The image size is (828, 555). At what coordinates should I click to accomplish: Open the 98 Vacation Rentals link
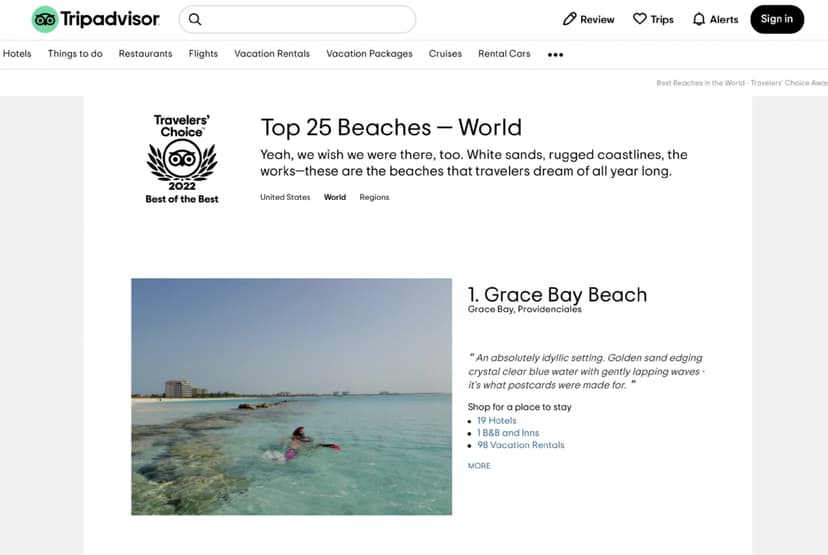[520, 445]
